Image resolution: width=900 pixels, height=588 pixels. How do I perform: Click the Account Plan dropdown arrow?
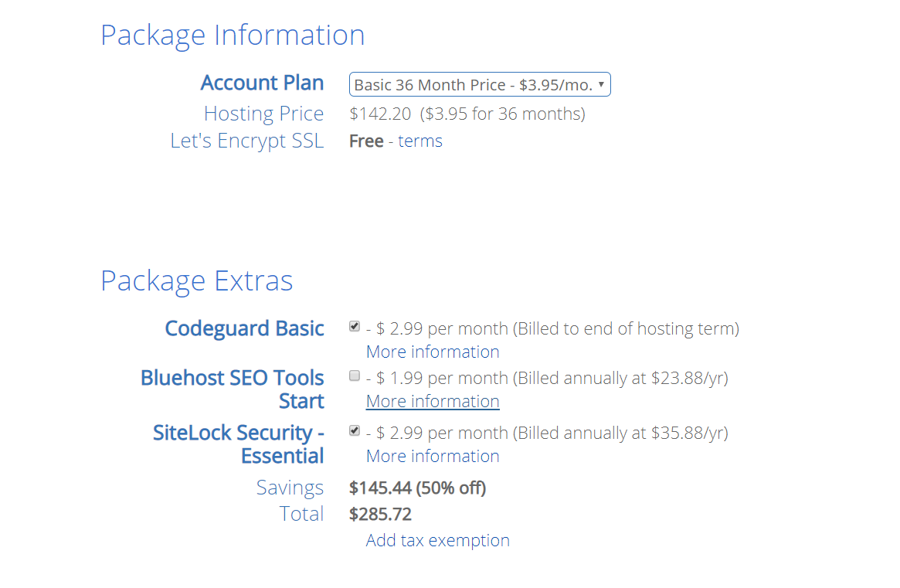(601, 84)
